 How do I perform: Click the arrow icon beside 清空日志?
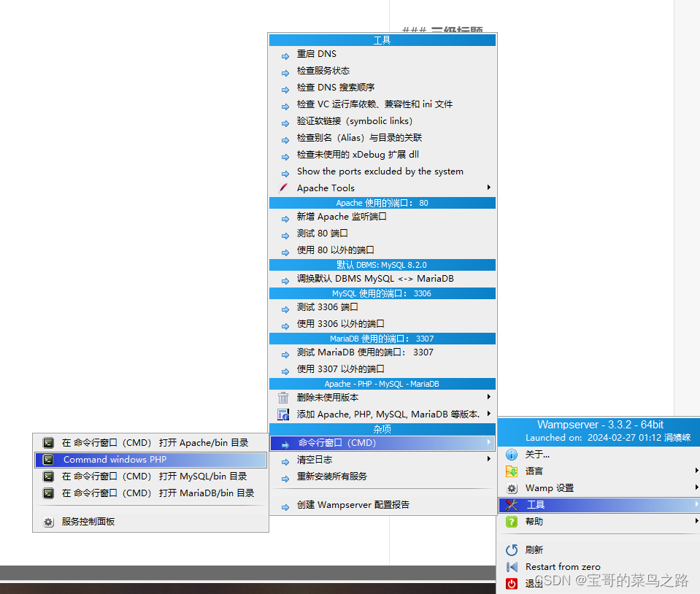[285, 462]
